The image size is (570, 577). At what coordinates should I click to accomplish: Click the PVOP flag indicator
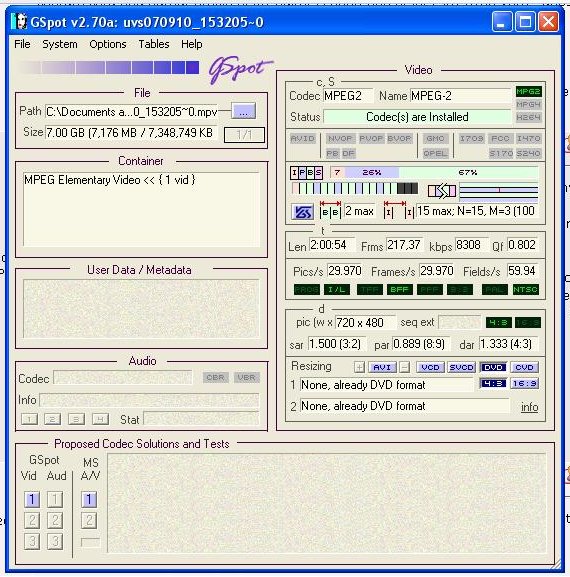pyautogui.click(x=371, y=139)
